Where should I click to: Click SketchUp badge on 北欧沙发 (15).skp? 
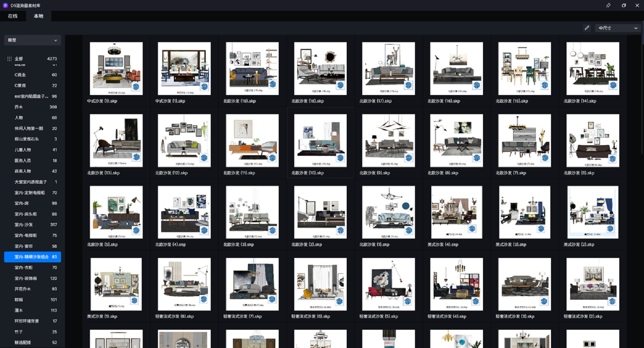[545, 85]
